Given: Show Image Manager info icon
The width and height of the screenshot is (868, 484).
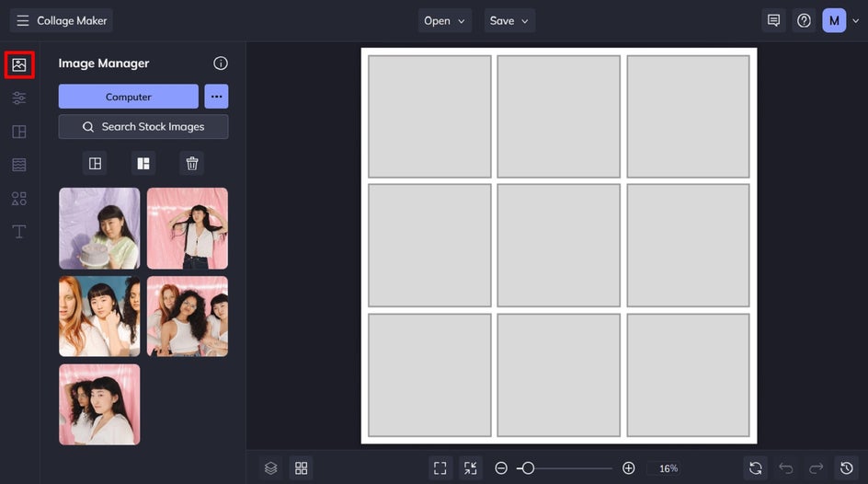Looking at the screenshot, I should 221,63.
